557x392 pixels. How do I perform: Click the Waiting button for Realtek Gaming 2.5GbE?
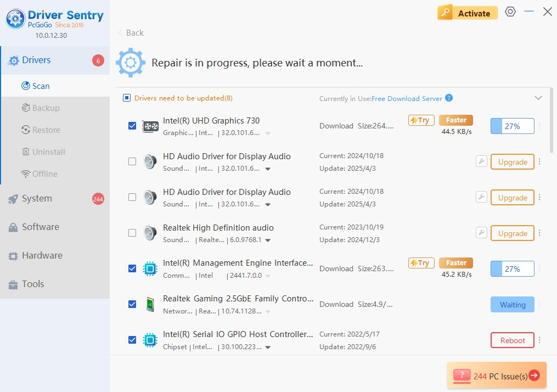(512, 305)
